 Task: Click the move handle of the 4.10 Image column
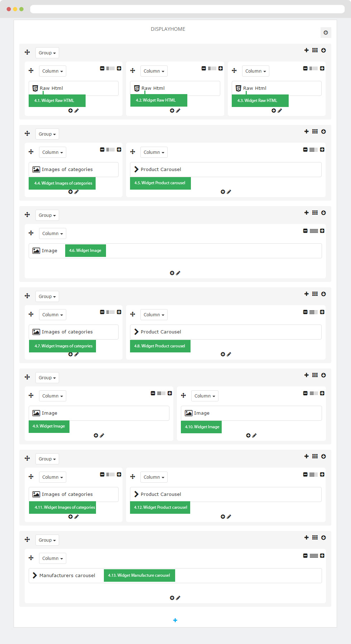coord(183,395)
